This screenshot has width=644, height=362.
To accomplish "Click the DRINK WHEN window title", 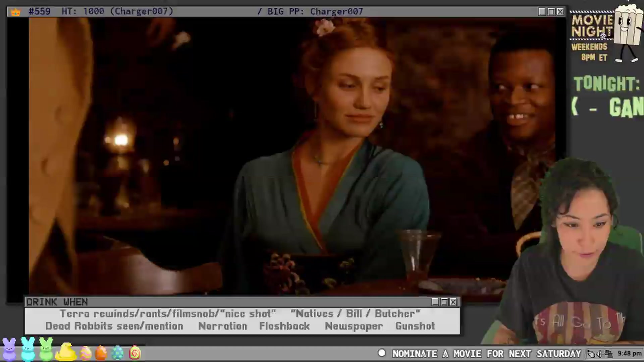I will pyautogui.click(x=57, y=302).
